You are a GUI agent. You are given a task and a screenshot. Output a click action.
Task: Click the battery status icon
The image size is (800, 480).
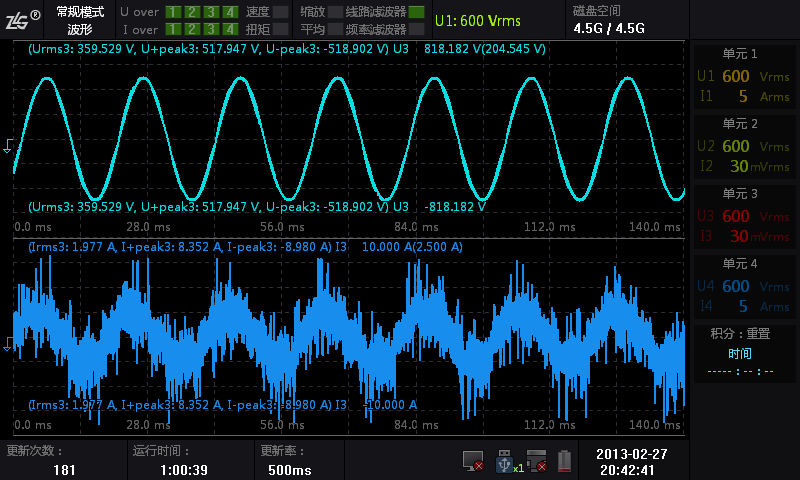[564, 461]
